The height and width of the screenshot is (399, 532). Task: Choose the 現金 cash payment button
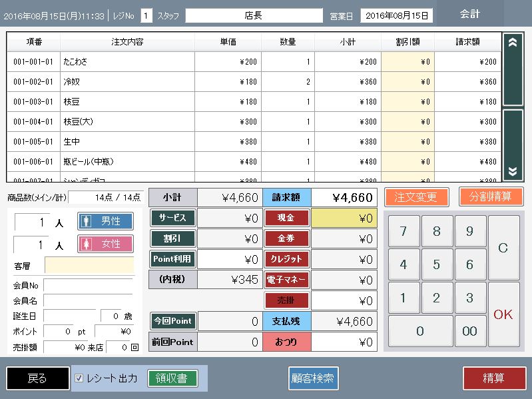(287, 218)
